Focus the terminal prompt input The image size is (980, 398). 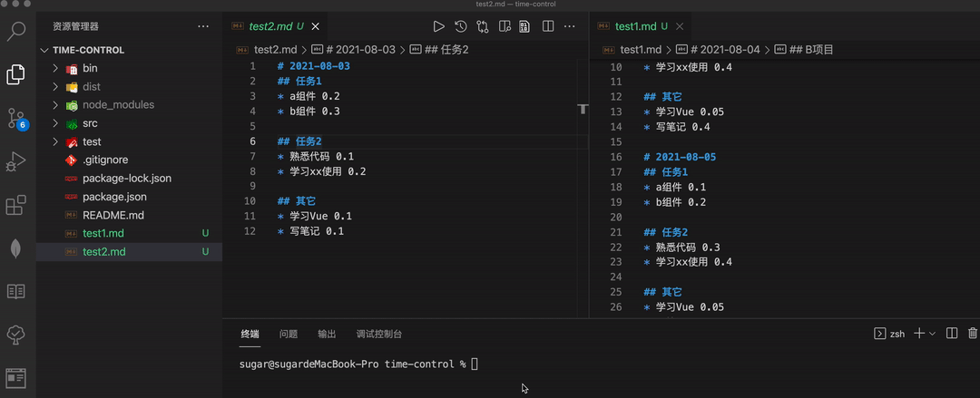point(475,364)
